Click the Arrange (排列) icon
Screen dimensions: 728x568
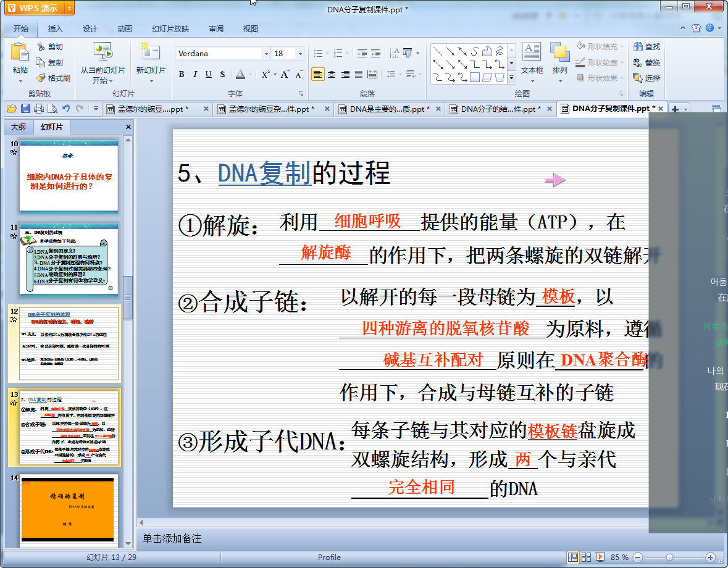(560, 52)
